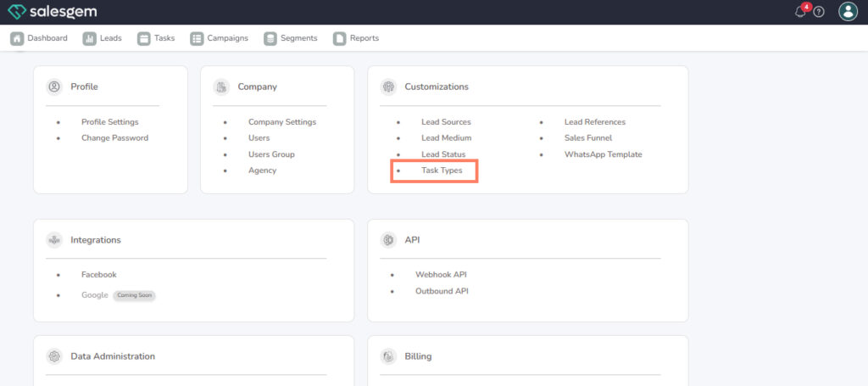This screenshot has height=386, width=868.
Task: Click the Company section icon
Action: coord(221,87)
